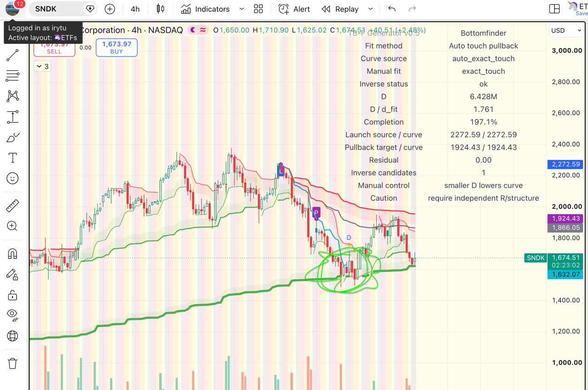The height and width of the screenshot is (390, 588).
Task: Create a new Alert
Action: pos(294,9)
